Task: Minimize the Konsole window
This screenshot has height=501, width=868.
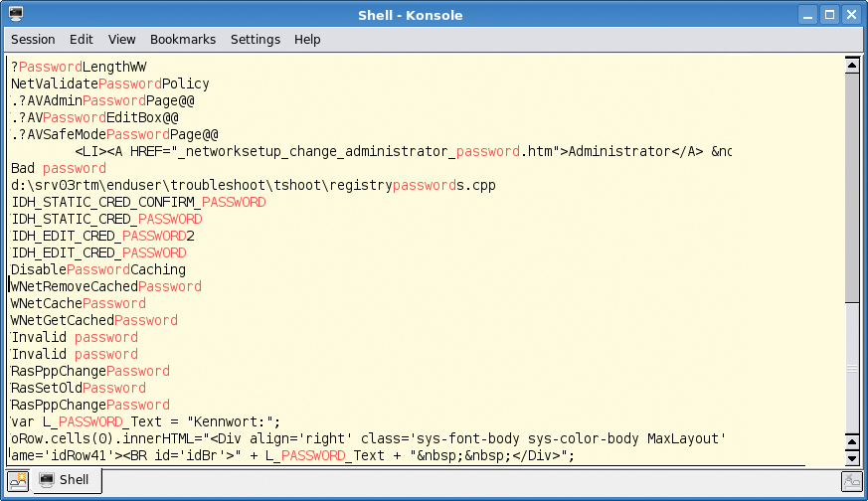Action: (807, 15)
